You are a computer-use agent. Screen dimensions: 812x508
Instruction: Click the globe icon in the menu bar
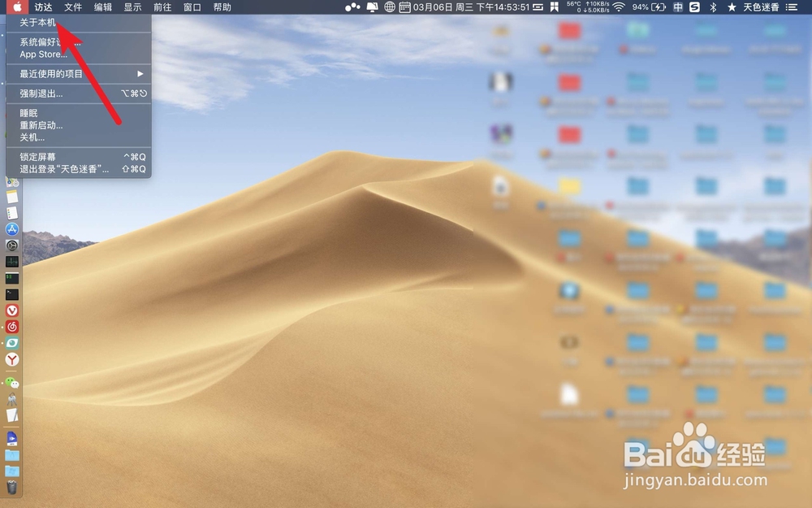pos(388,7)
